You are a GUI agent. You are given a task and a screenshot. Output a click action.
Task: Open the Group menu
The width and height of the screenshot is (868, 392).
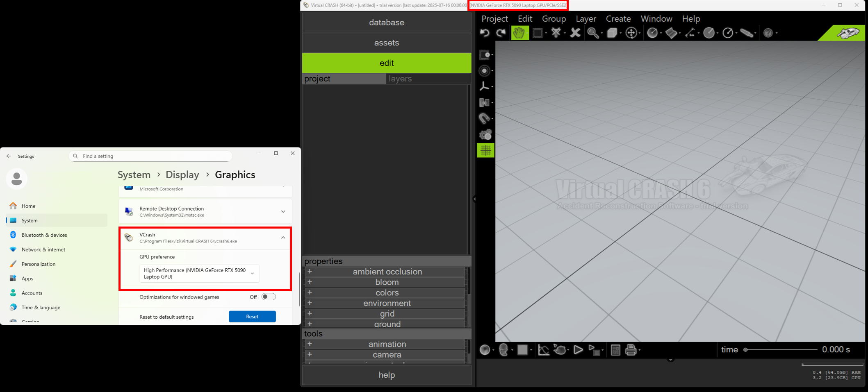point(554,18)
